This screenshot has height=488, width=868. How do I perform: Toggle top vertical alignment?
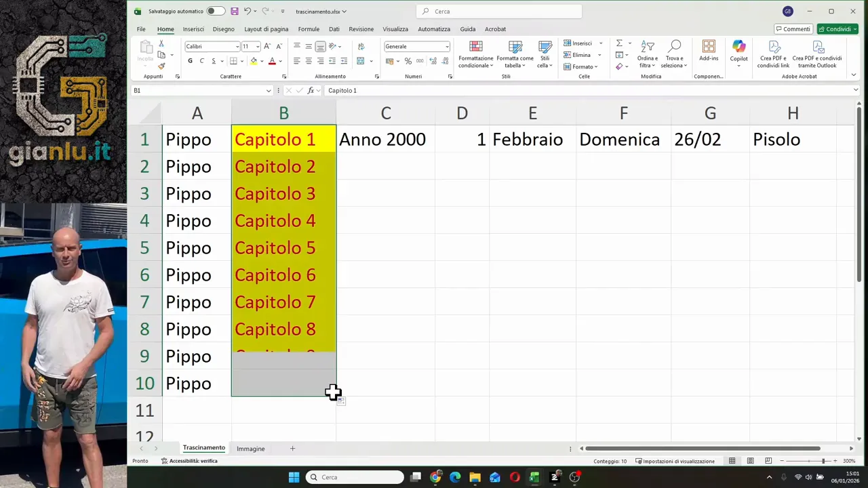296,46
